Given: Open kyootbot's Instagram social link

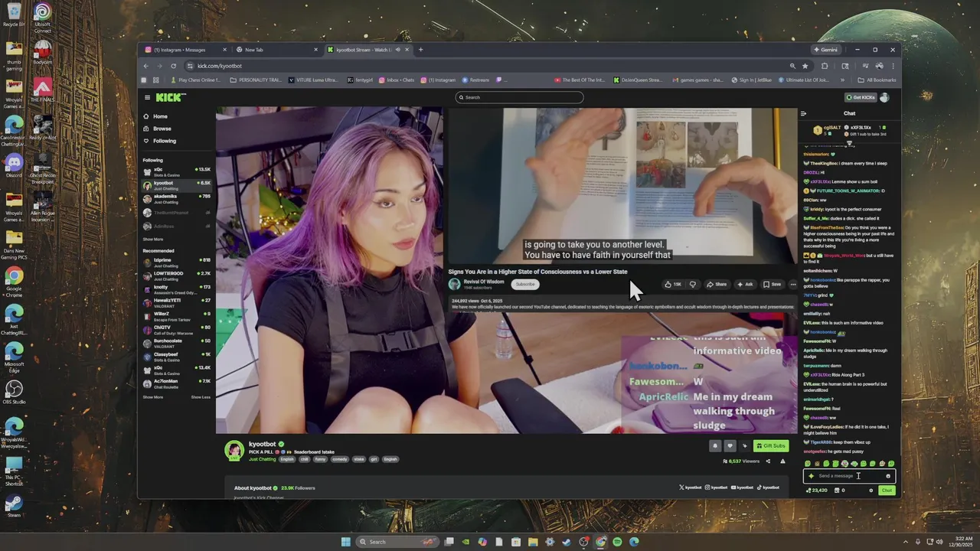Looking at the screenshot, I should click(717, 487).
